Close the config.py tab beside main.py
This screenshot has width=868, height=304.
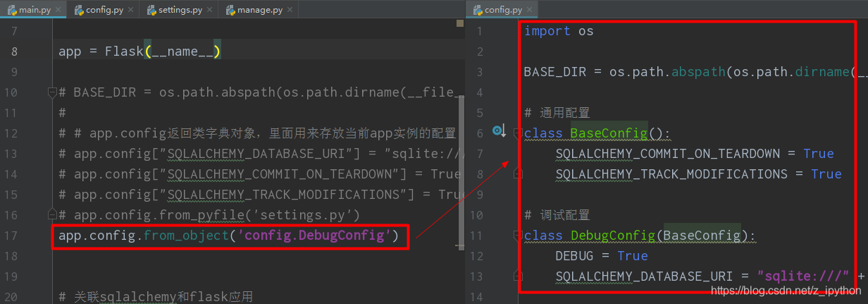pos(130,11)
